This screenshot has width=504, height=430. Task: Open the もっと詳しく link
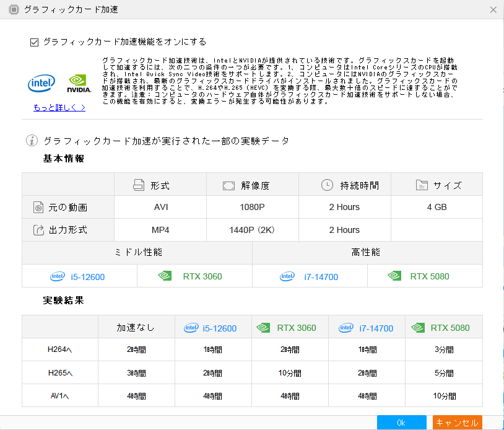[x=58, y=107]
